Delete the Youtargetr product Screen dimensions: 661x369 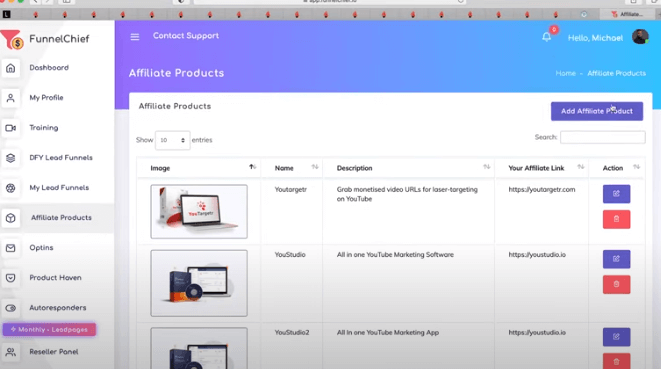pos(616,219)
